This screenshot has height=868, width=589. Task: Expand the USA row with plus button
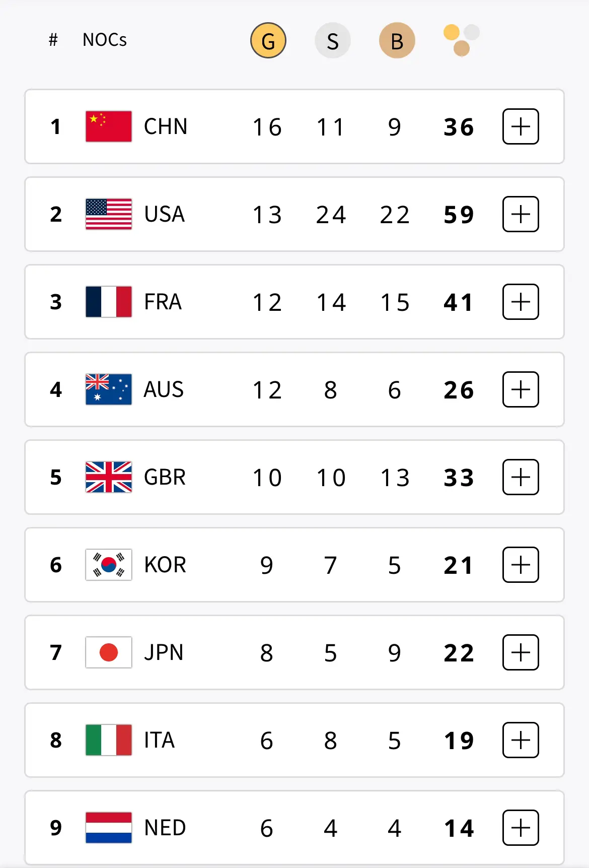coord(521,214)
